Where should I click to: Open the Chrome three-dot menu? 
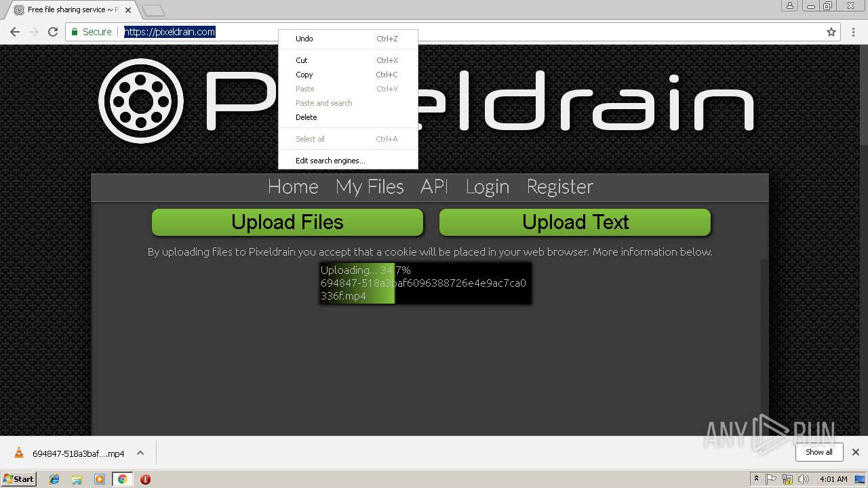pos(854,32)
